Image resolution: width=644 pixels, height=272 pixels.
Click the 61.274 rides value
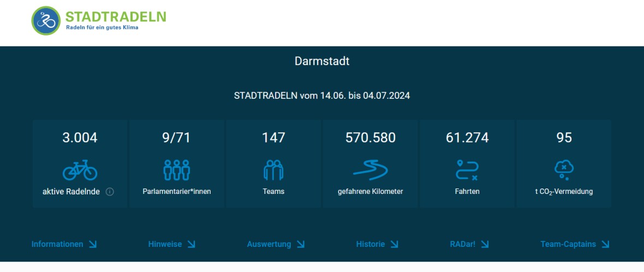pos(467,138)
